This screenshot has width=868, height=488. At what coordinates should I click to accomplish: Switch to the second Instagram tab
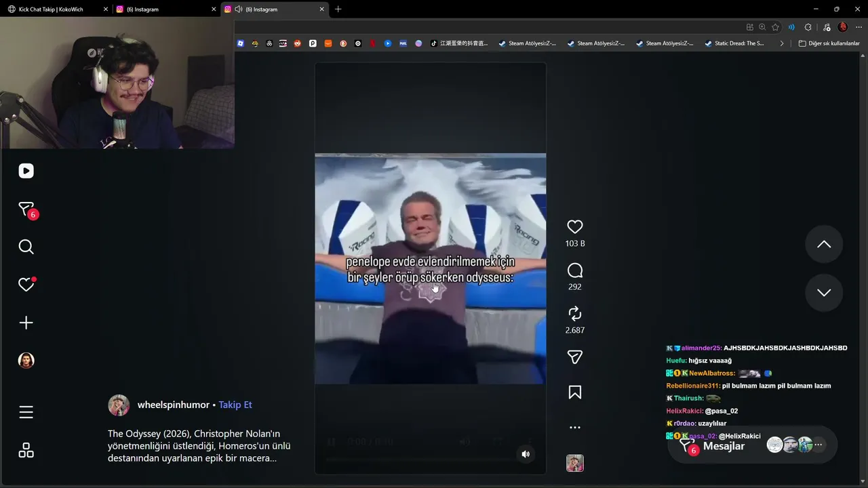[x=165, y=9]
